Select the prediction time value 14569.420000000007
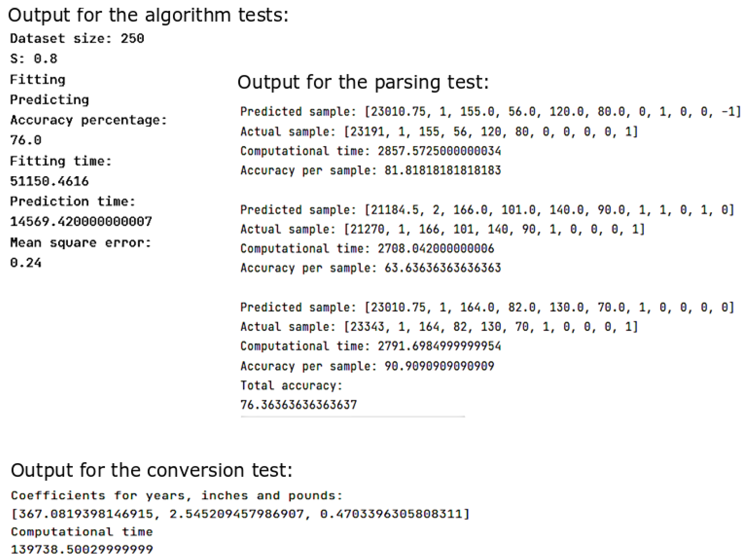 [x=81, y=222]
